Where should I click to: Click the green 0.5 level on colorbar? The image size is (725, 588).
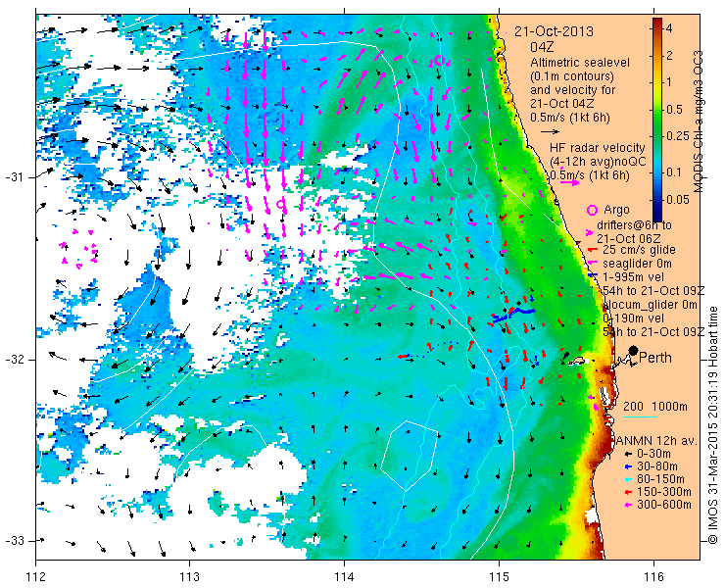pyautogui.click(x=657, y=110)
